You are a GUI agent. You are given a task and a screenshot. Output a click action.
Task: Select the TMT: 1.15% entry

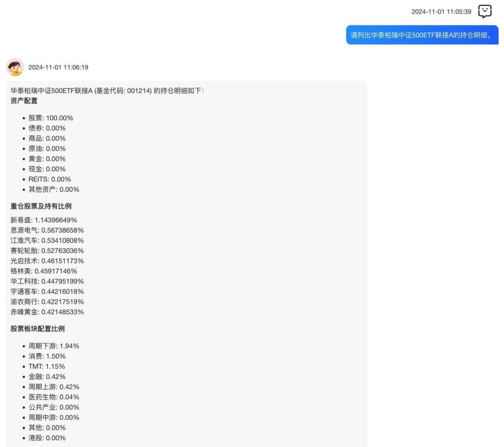[47, 366]
